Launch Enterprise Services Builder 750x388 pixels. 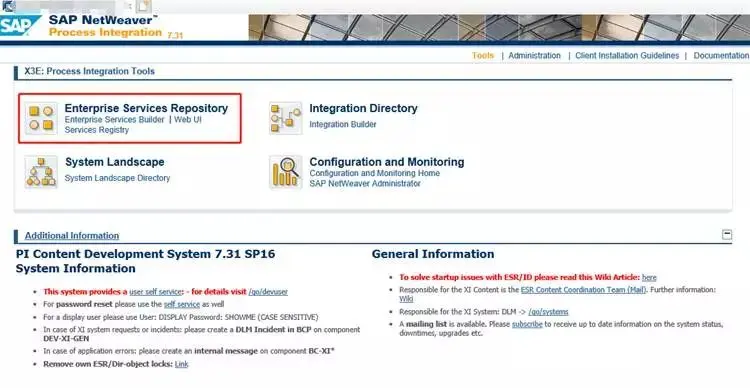pyautogui.click(x=114, y=120)
